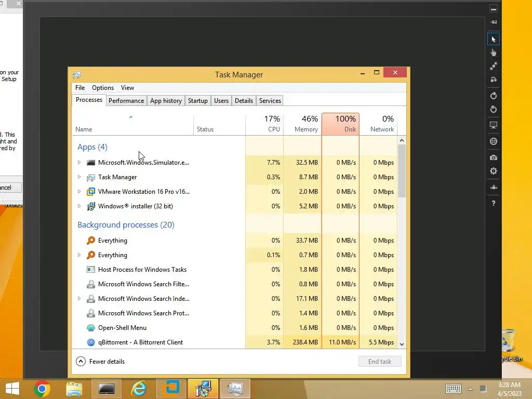Click the qBittorrent process icon
Screen dimensions: 532x399
pos(90,342)
